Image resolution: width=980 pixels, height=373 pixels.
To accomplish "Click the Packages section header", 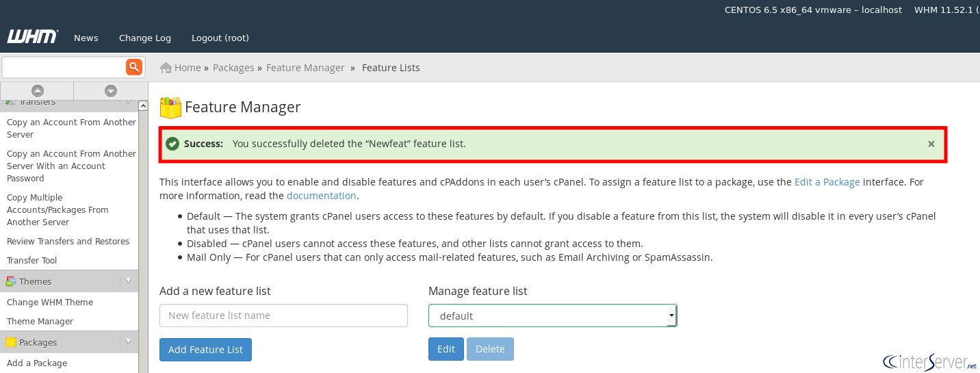I will click(69, 342).
